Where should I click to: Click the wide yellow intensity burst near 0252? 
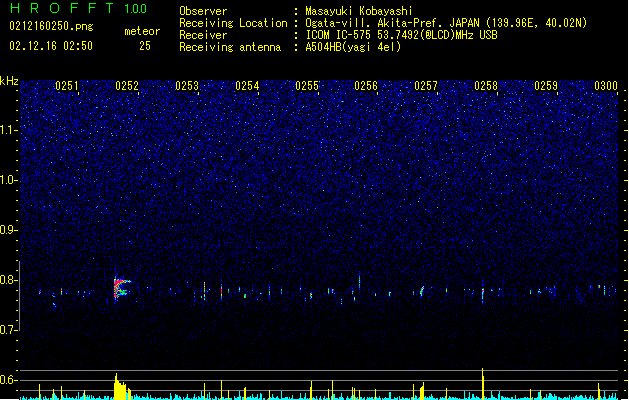[x=122, y=387]
